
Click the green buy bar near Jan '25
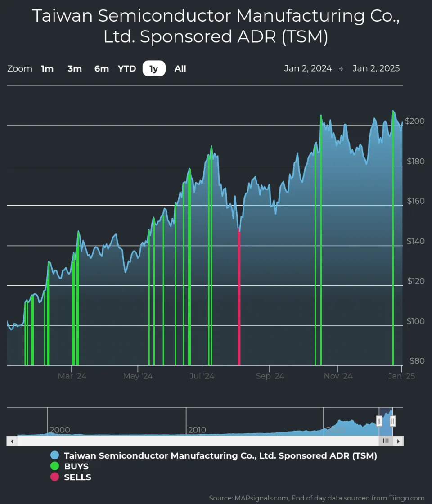(x=393, y=238)
